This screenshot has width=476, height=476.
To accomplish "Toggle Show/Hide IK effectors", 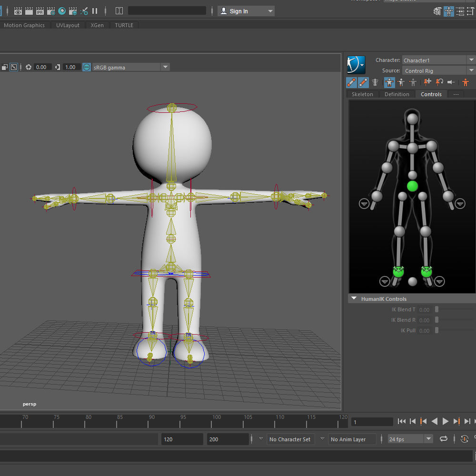I will (352, 82).
